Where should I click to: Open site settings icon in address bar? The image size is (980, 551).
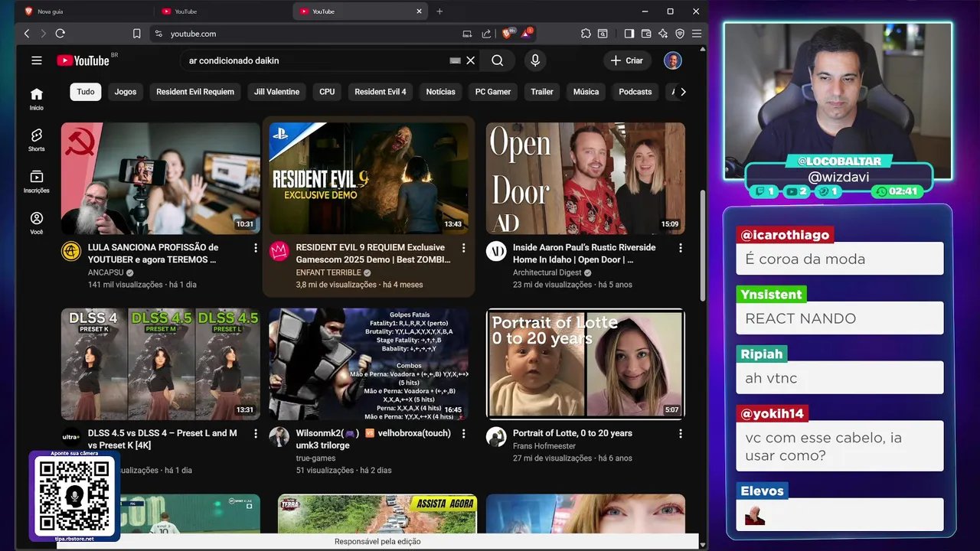coord(158,34)
